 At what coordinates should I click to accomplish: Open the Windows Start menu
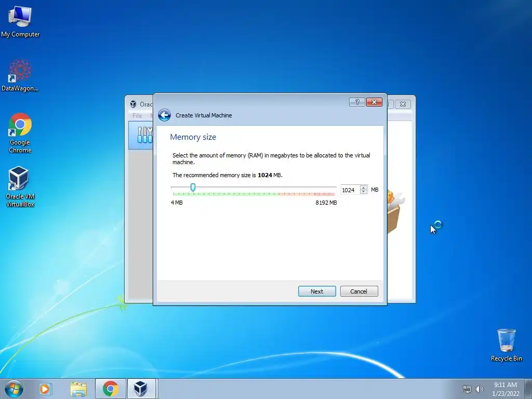coord(14,389)
